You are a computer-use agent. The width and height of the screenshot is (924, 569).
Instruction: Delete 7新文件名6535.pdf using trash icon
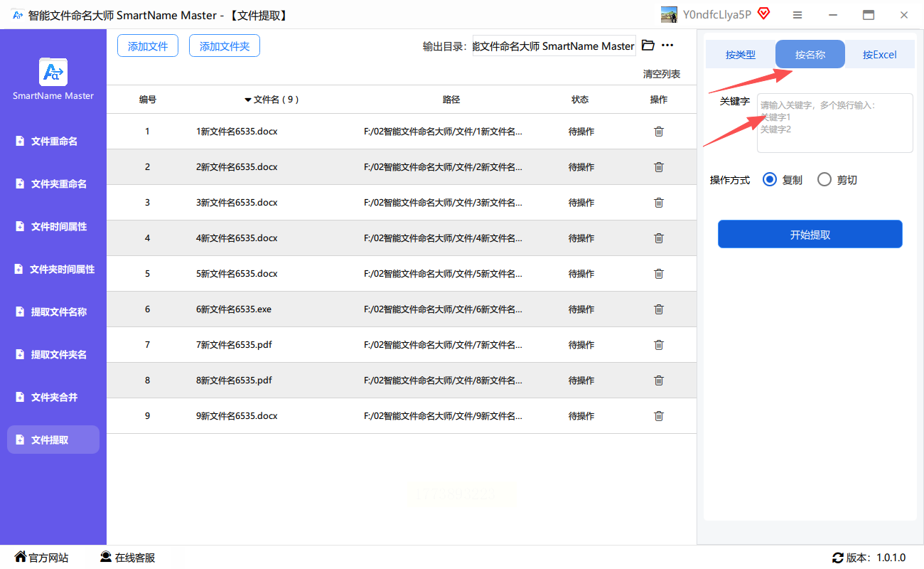point(659,345)
